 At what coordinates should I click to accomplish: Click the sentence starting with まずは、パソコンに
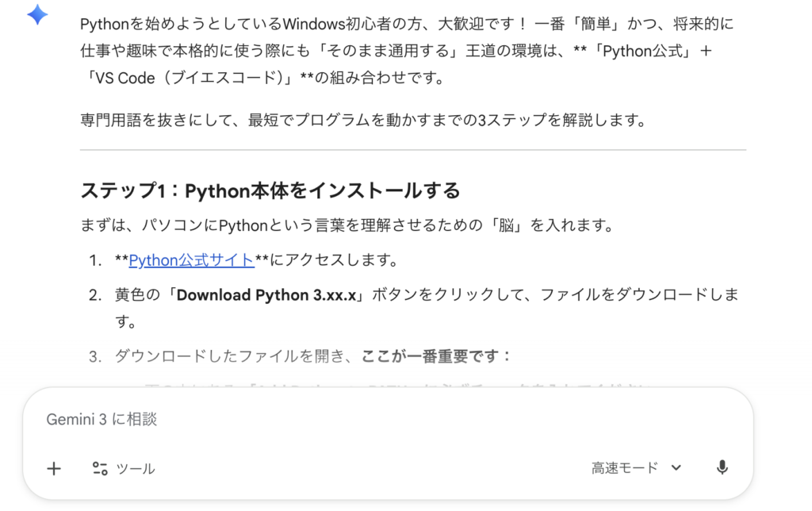(x=347, y=225)
